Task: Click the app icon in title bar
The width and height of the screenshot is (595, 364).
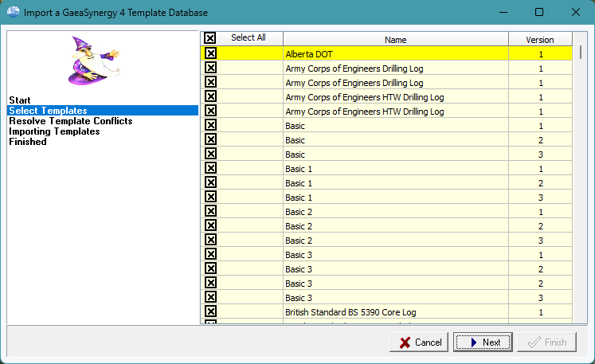Action: coord(10,12)
